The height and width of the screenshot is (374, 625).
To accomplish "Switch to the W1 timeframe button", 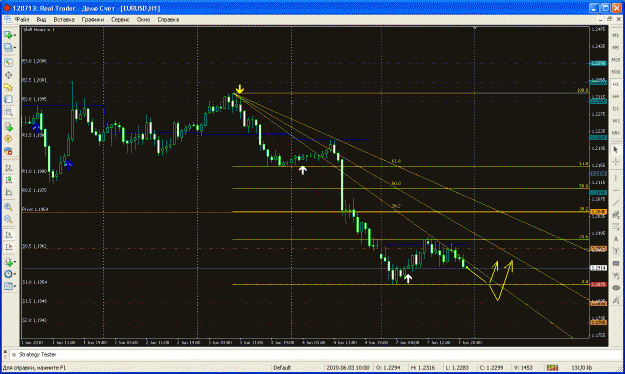I will [616, 121].
